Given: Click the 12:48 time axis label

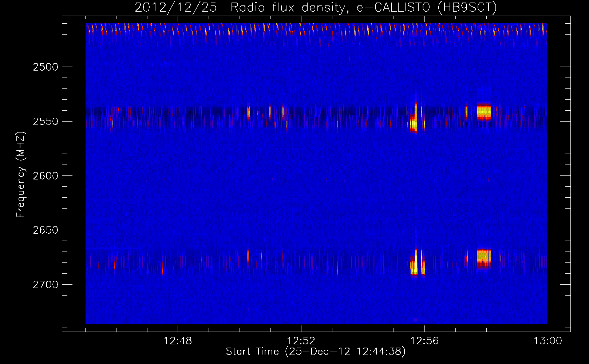Looking at the screenshot, I should tap(178, 341).
